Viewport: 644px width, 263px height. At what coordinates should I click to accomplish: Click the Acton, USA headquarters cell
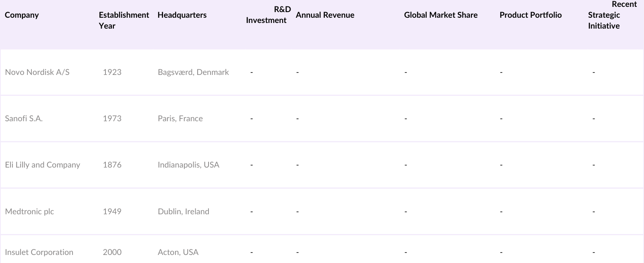[178, 252]
